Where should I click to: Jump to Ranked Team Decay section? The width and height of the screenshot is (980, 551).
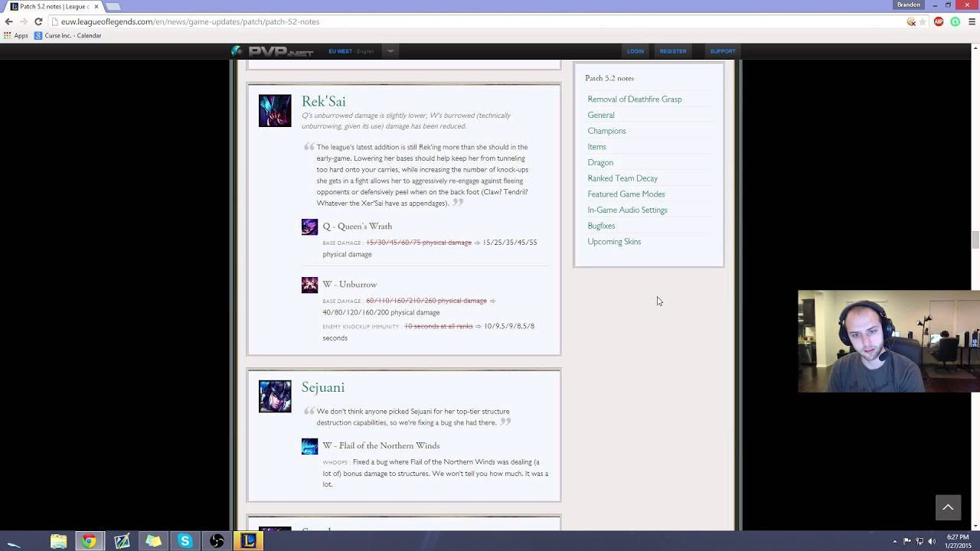622,178
